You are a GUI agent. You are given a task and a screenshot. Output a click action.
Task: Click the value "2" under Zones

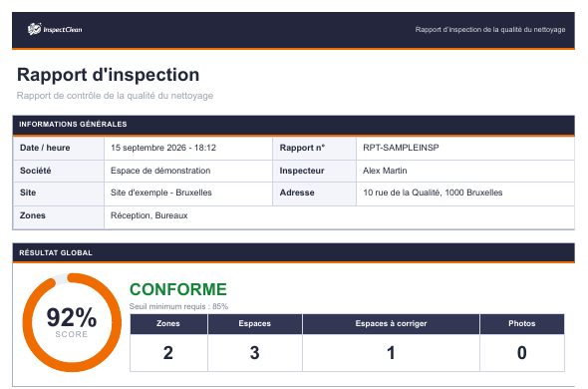[168, 353]
